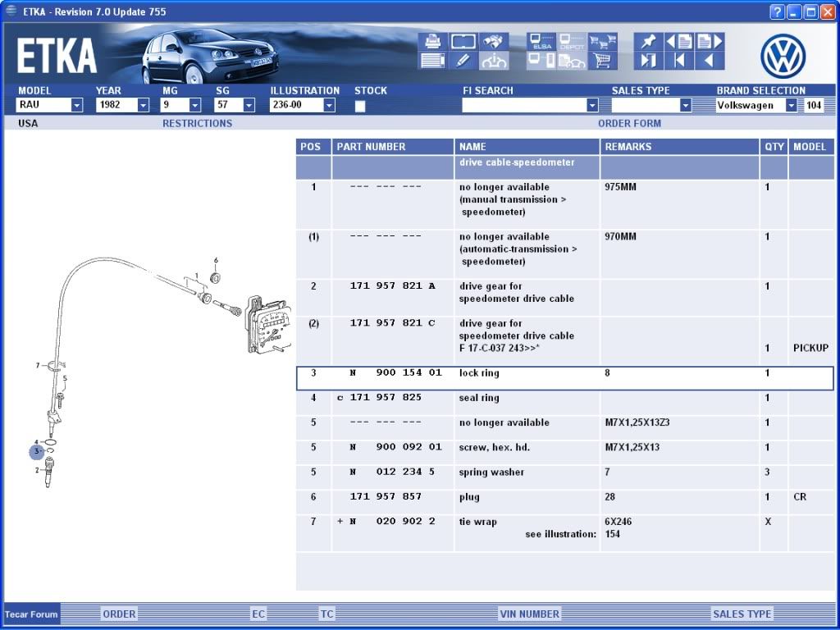Click the pencil edit icon
Screen dimensions: 840x630
pyautogui.click(x=463, y=61)
